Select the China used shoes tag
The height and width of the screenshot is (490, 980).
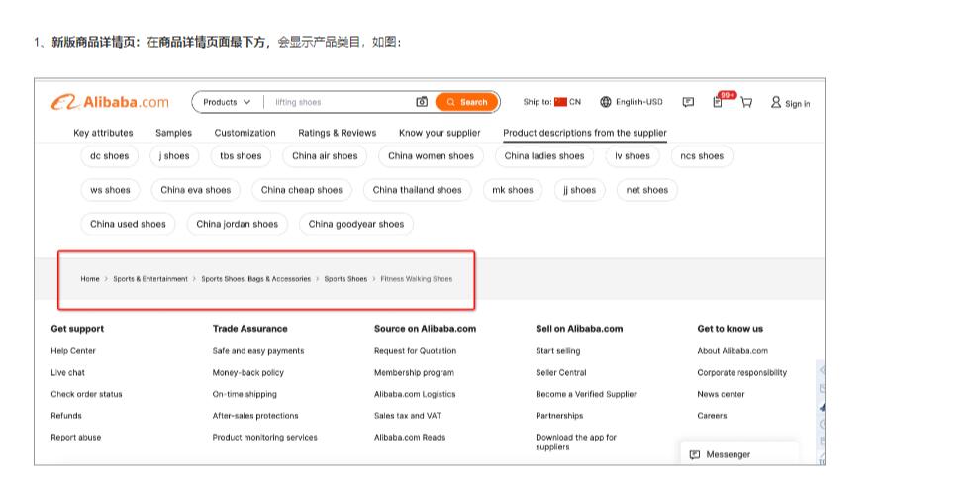click(x=128, y=224)
